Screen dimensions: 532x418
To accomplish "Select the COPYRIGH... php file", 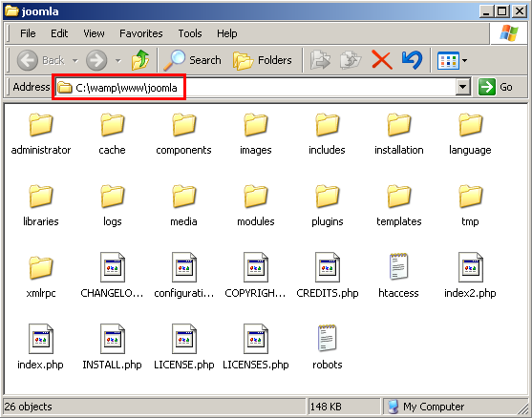I will pyautogui.click(x=255, y=275).
